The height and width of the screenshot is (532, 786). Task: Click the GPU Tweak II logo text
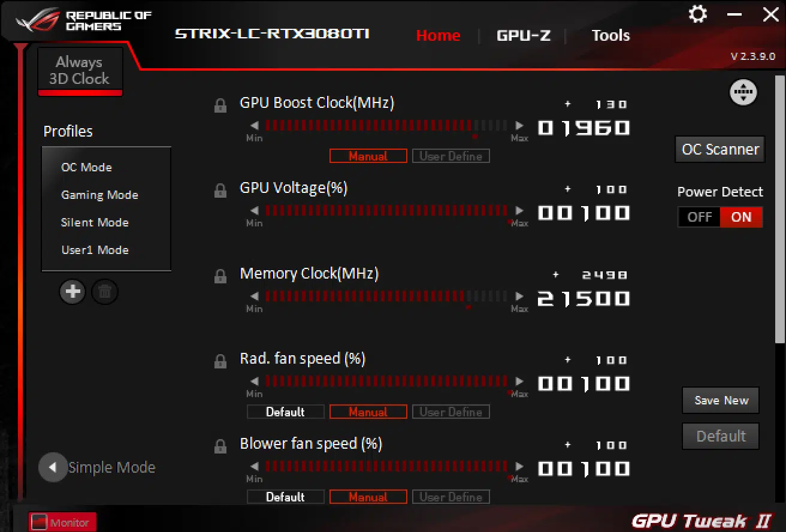[701, 521]
